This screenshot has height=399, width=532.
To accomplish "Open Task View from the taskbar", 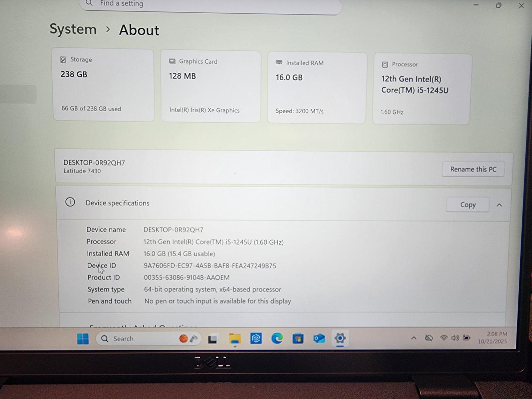I will pyautogui.click(x=212, y=339).
